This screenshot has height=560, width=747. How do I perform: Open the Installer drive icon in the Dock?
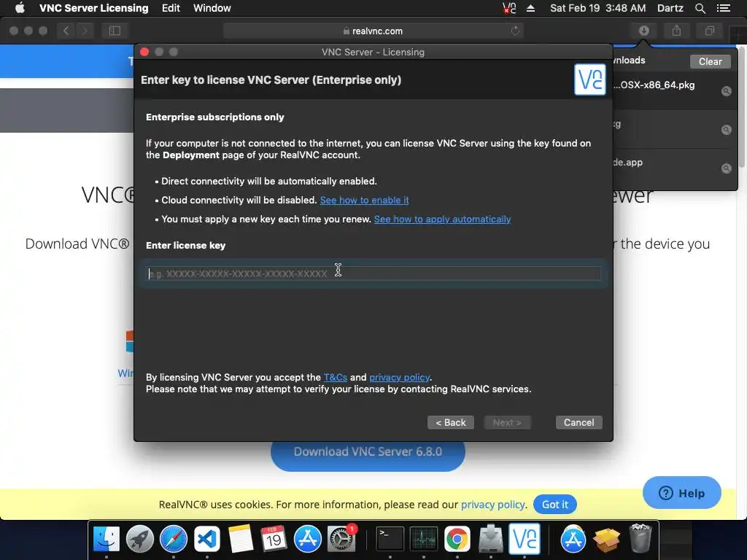pos(491,539)
